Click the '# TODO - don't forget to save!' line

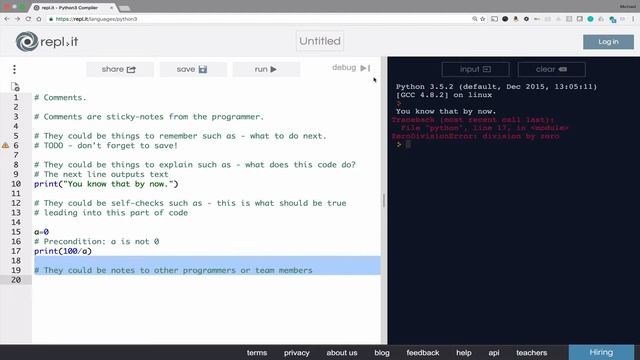[106, 145]
